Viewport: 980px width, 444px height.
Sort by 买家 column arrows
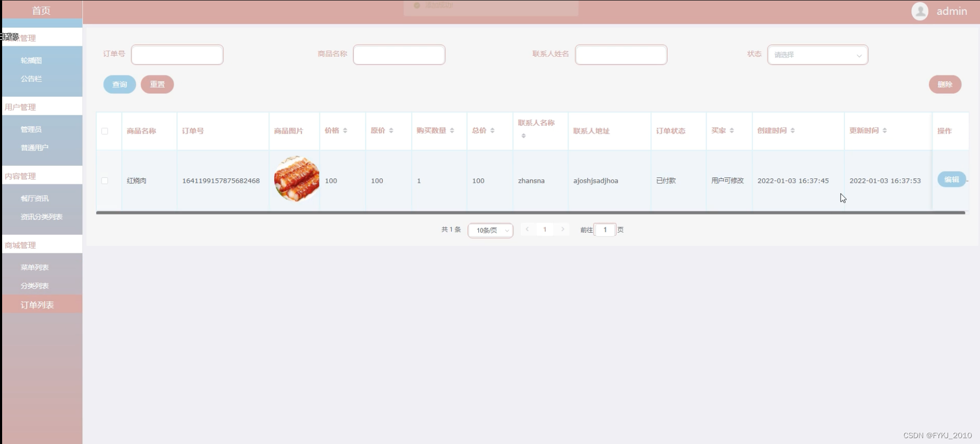(732, 131)
